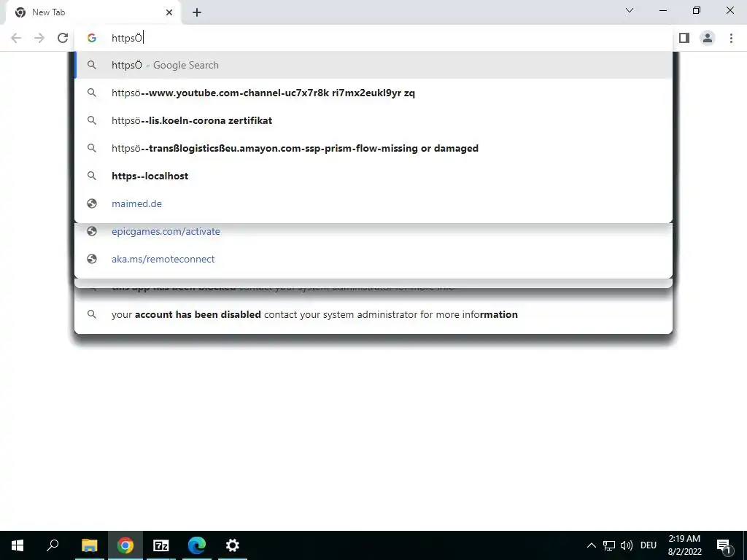Open taskbar search magnifier
Screen dimensions: 747x560
click(x=53, y=545)
